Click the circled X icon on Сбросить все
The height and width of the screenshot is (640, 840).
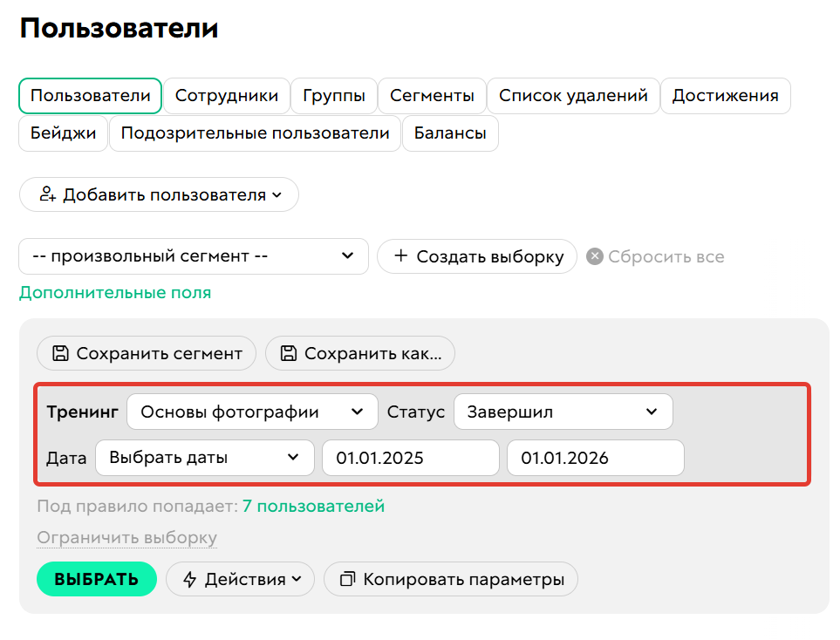(x=595, y=256)
